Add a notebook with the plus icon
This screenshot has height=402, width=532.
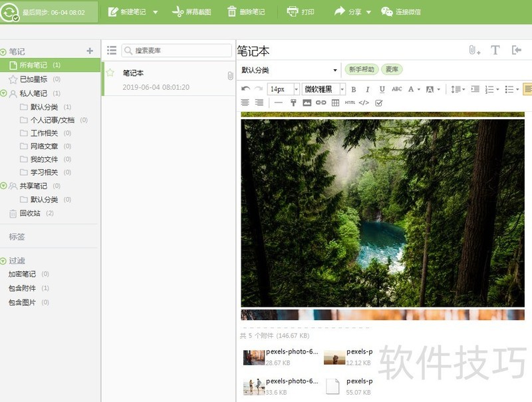[x=90, y=51]
